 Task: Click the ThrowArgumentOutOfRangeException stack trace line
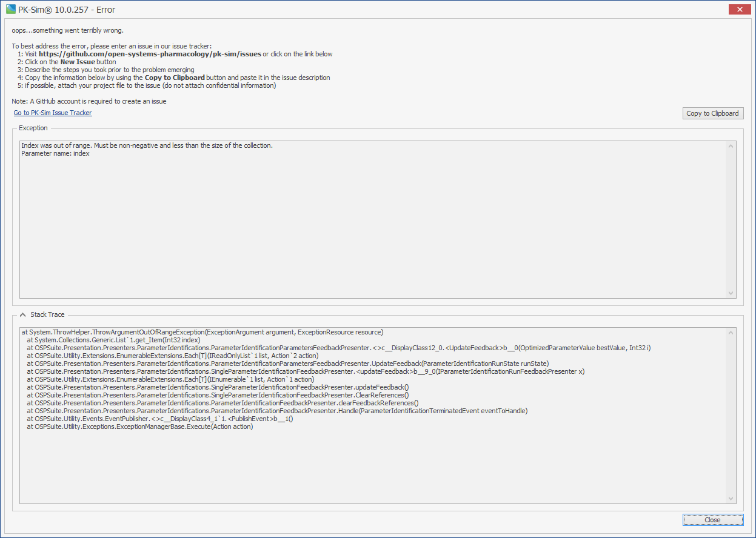pyautogui.click(x=202, y=332)
